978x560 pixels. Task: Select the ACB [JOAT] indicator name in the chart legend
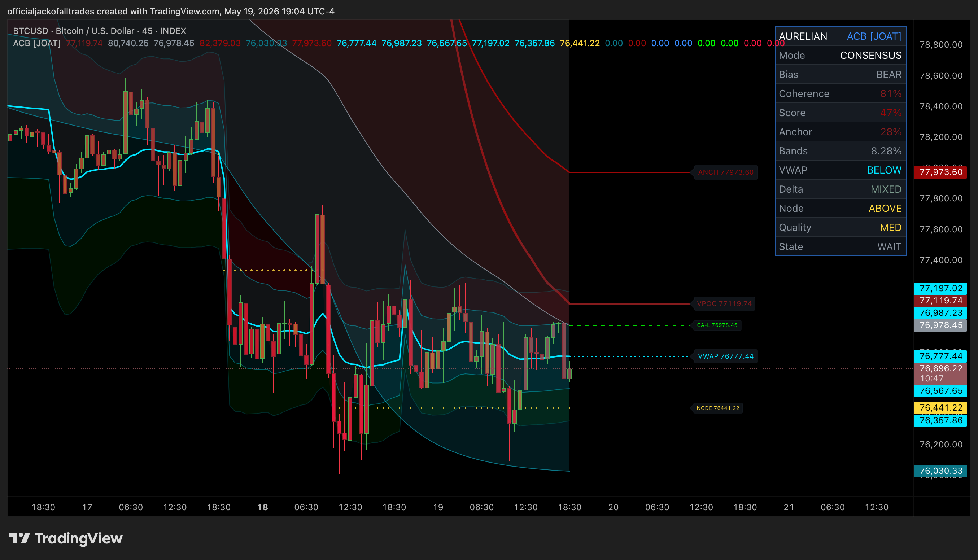tap(37, 43)
